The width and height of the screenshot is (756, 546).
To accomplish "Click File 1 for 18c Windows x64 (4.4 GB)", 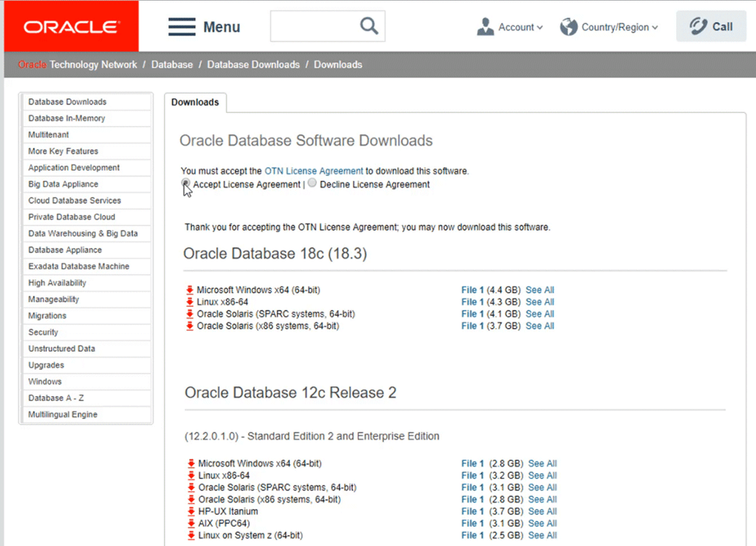I will pos(472,290).
